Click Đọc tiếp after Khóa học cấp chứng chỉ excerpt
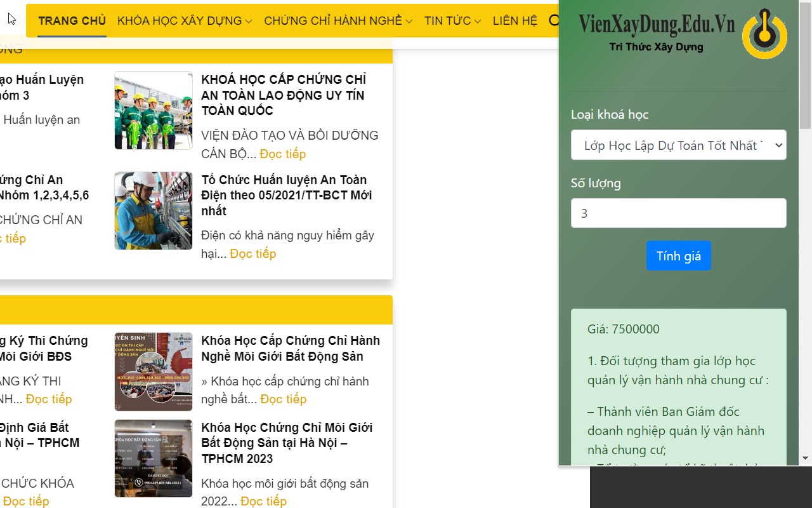812x508 pixels. [284, 399]
